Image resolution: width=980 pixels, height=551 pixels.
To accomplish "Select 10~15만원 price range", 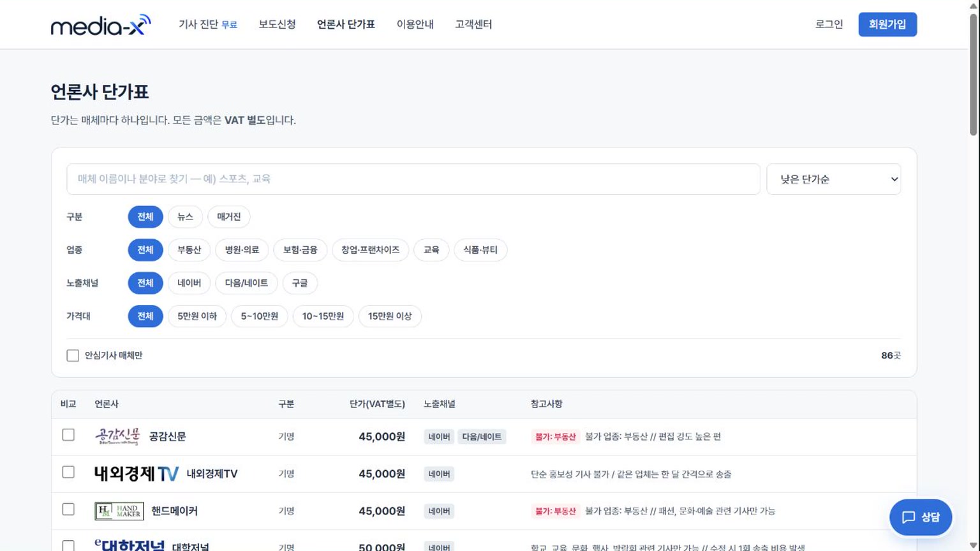I will (x=323, y=316).
